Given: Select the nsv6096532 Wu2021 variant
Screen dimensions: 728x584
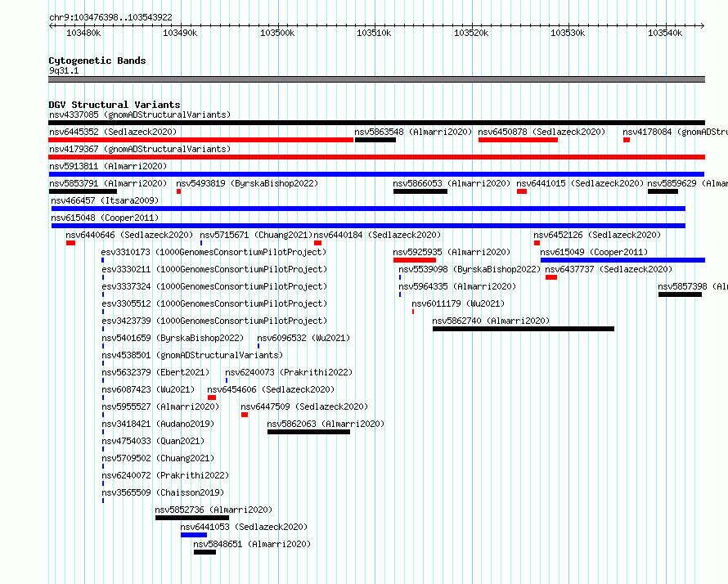Looking at the screenshot, I should click(x=258, y=346).
